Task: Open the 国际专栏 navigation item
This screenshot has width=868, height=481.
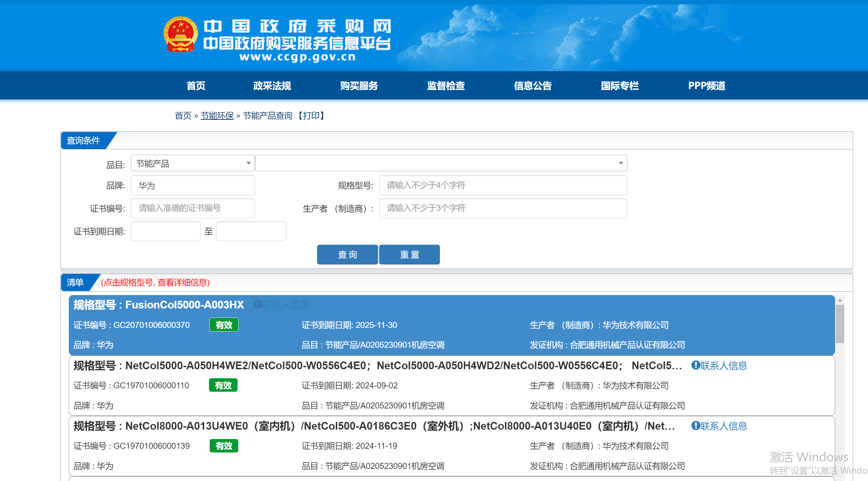Action: tap(620, 86)
